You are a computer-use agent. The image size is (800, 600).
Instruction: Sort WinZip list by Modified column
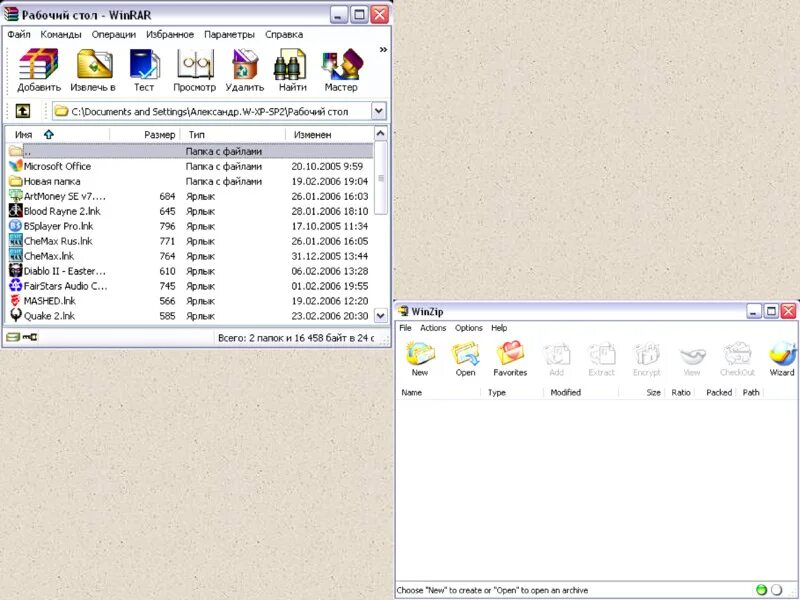pyautogui.click(x=581, y=392)
